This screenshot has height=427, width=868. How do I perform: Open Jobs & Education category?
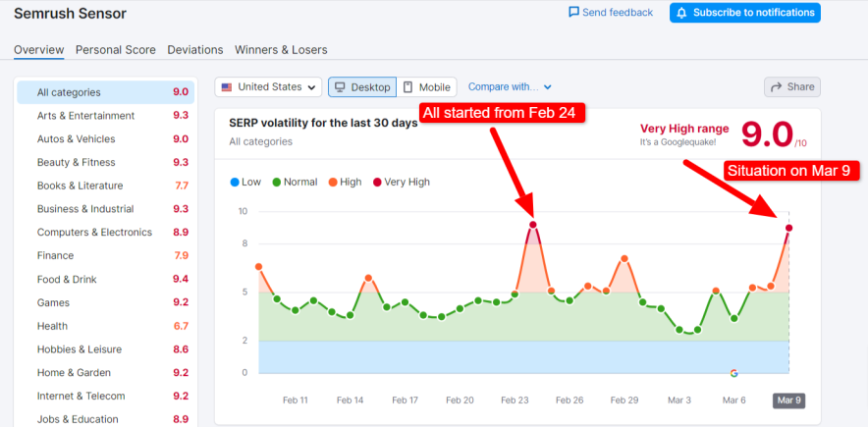pyautogui.click(x=106, y=419)
